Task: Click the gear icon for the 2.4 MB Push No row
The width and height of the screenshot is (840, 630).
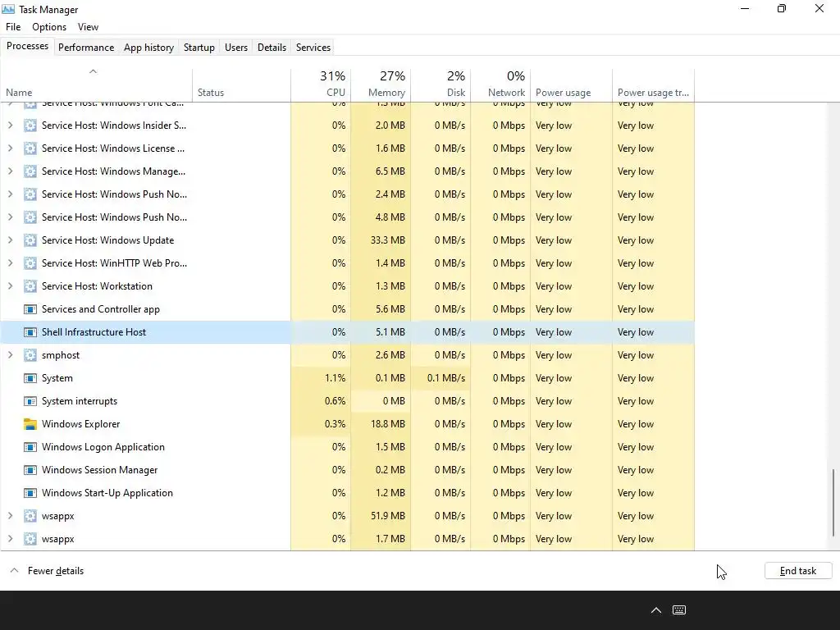Action: click(x=30, y=194)
